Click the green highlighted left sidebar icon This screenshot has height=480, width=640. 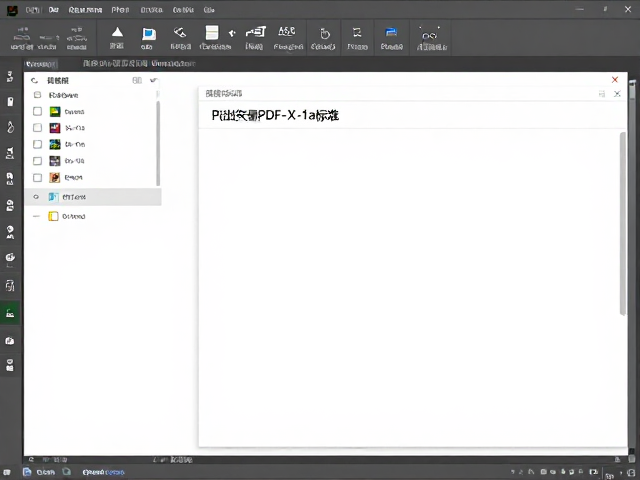coord(10,313)
